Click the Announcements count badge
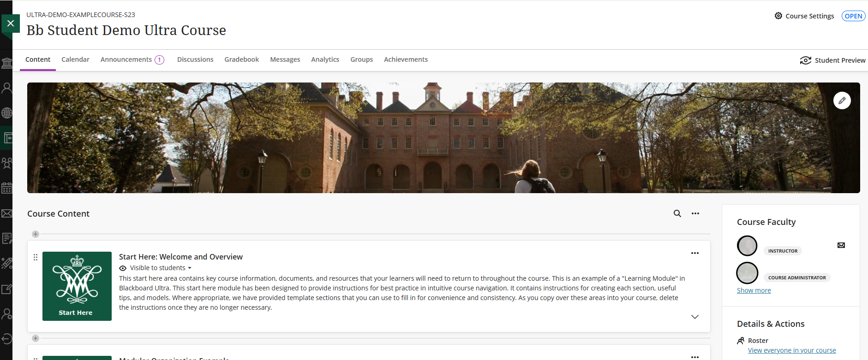This screenshot has height=360, width=868. coord(160,60)
